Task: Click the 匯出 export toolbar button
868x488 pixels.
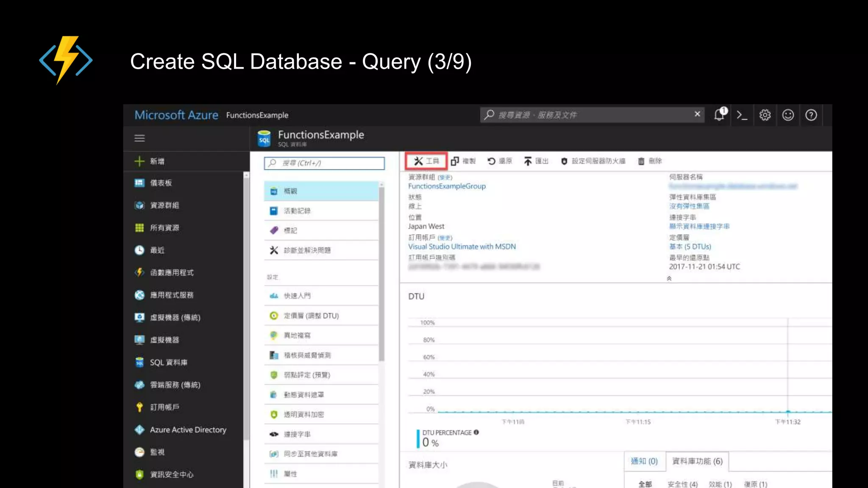Action: (x=536, y=161)
